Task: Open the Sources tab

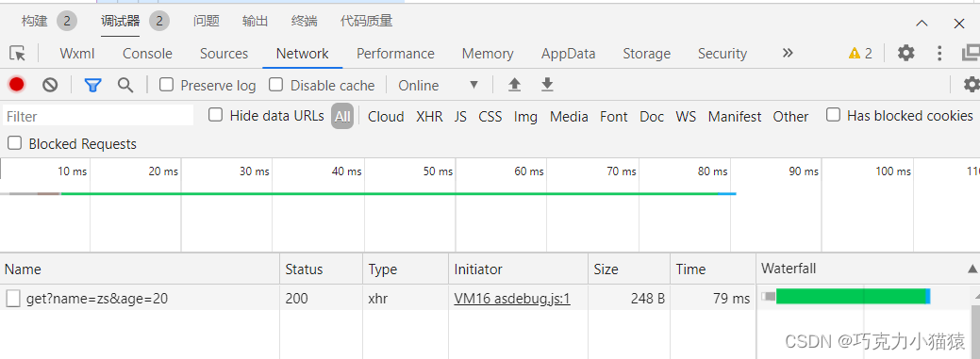Action: (224, 54)
